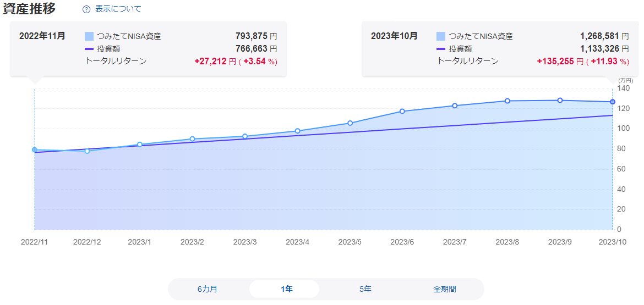Click the question mark help icon
Image resolution: width=644 pixels, height=305 pixels.
tap(86, 9)
